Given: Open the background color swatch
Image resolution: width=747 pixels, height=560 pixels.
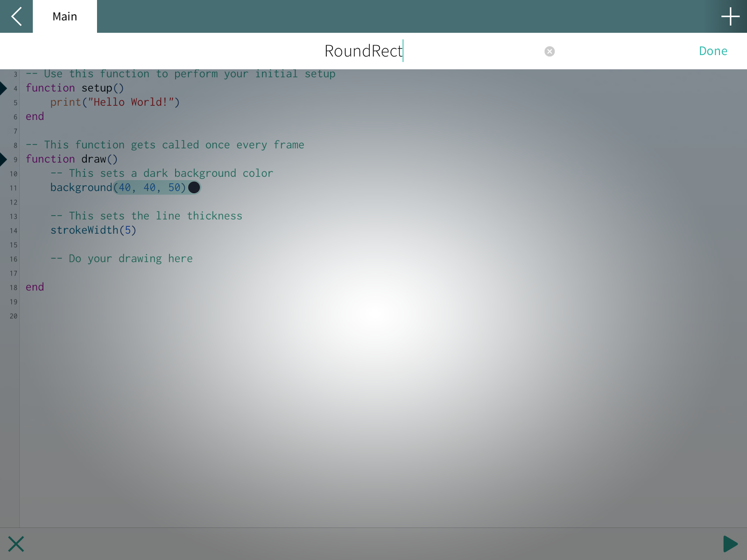Looking at the screenshot, I should [x=194, y=188].
